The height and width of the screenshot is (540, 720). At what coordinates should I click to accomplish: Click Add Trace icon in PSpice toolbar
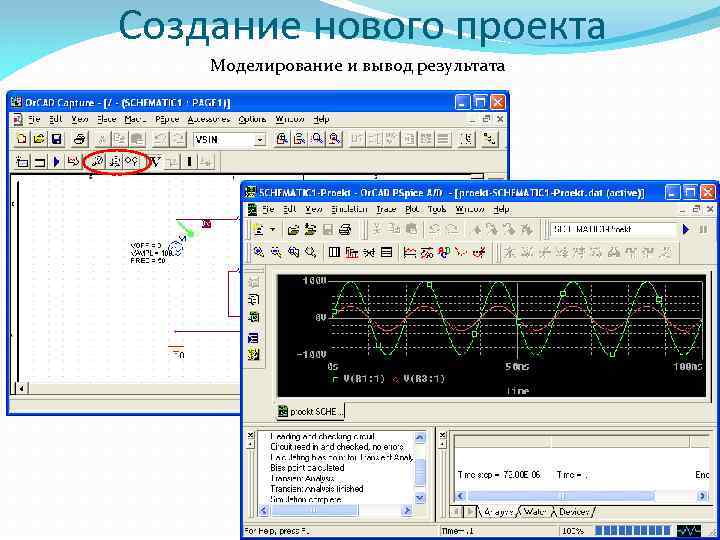tap(410, 252)
